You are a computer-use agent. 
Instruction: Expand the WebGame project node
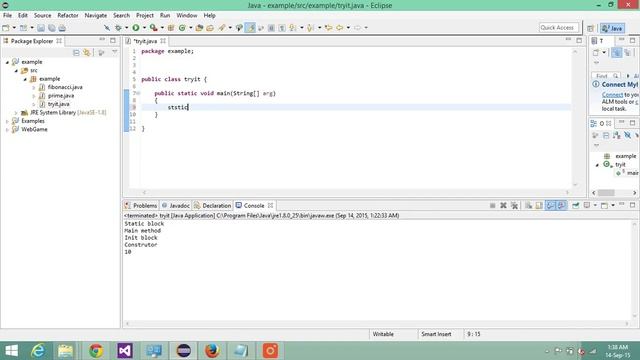click(7, 129)
